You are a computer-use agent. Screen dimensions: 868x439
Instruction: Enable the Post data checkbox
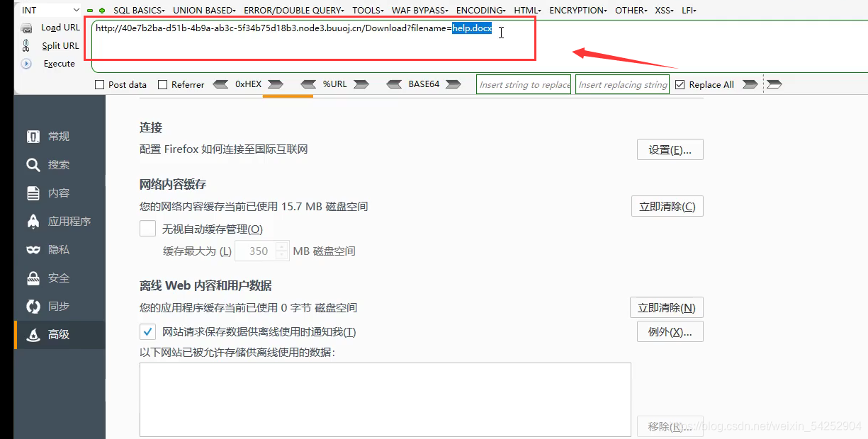(100, 84)
